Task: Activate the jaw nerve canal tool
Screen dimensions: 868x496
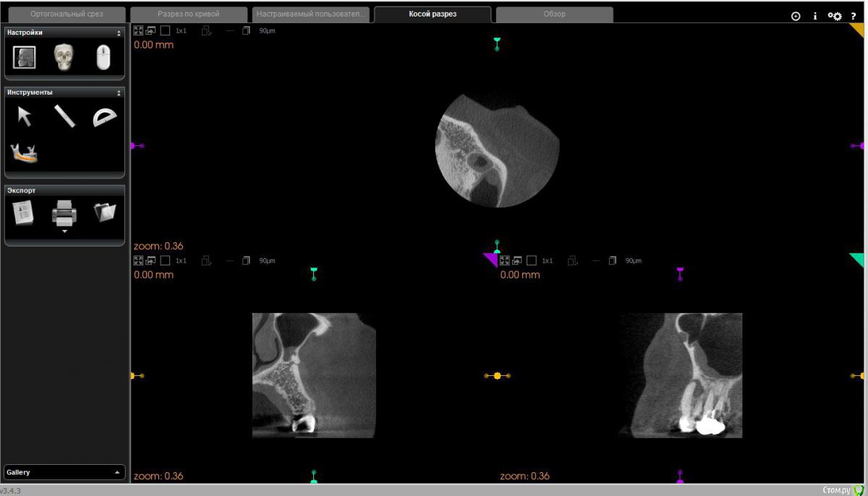Action: coord(24,153)
